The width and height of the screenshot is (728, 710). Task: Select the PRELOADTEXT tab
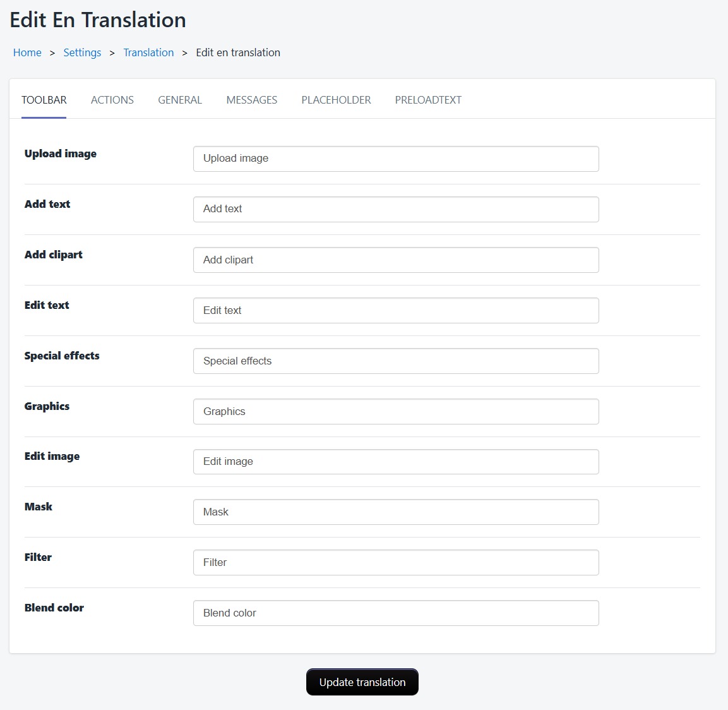427,99
